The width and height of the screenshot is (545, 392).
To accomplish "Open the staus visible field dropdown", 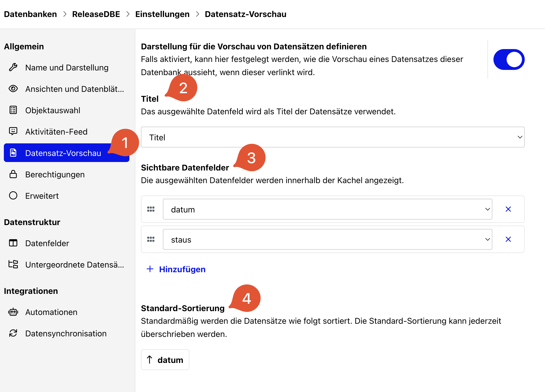I will click(327, 239).
